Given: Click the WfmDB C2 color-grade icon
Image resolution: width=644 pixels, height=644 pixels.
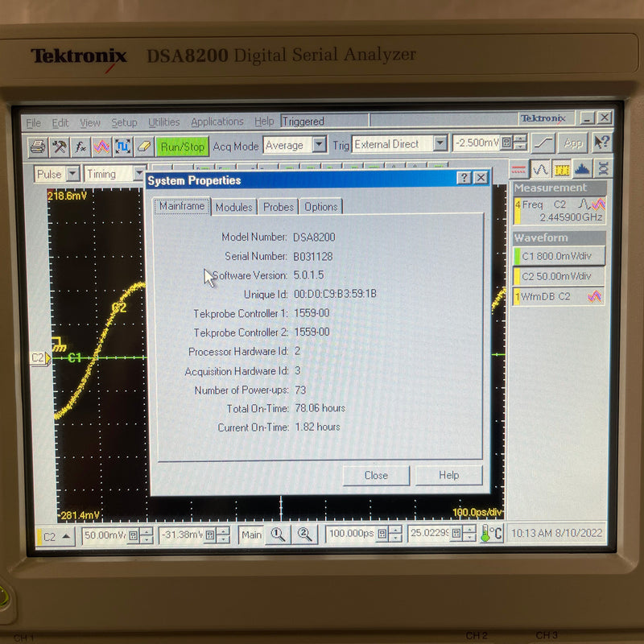Looking at the screenshot, I should pos(594,296).
